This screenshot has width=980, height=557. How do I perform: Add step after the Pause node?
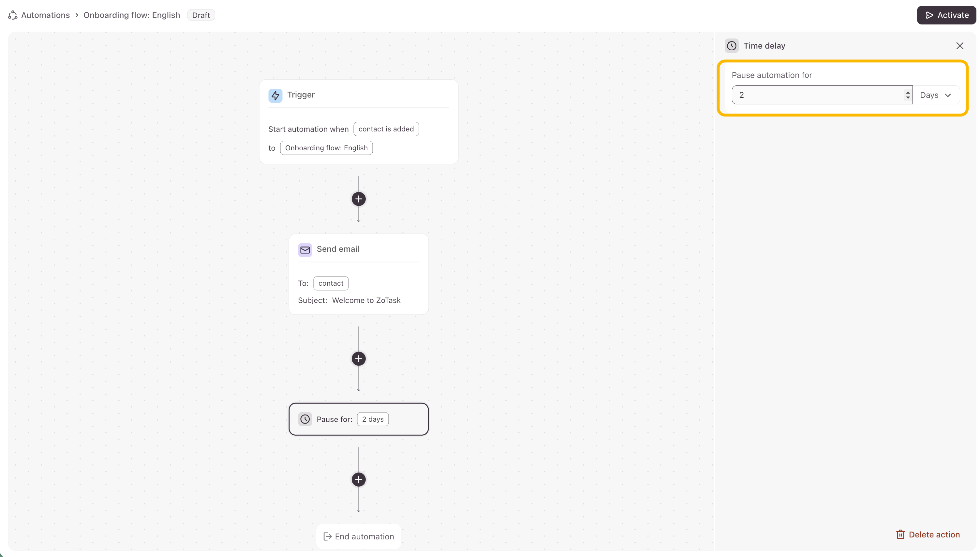[x=358, y=480]
